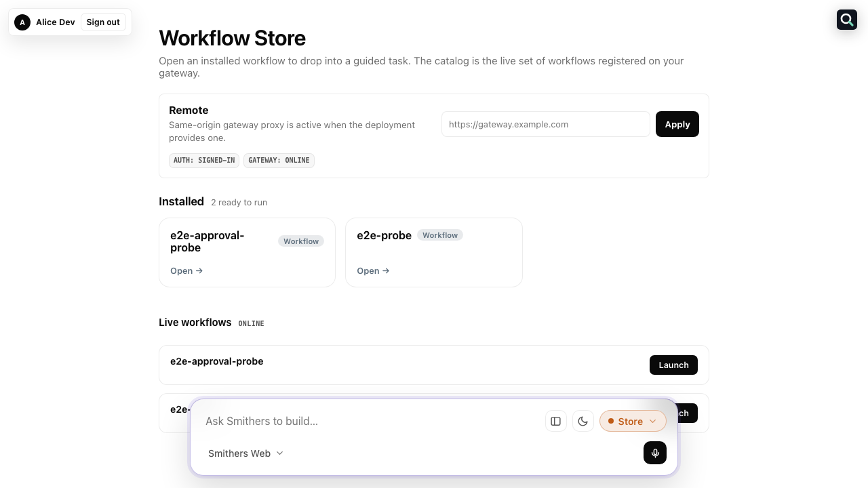Viewport: 868px width, 488px height.
Task: Expand the Store mode dropdown
Action: [x=633, y=421]
